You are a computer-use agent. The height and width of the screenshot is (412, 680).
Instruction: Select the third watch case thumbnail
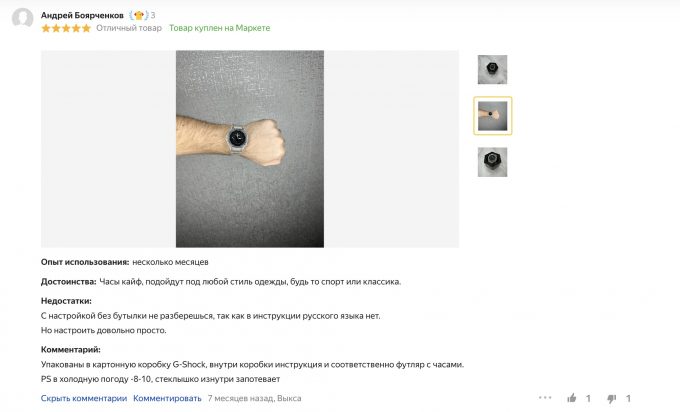492,162
